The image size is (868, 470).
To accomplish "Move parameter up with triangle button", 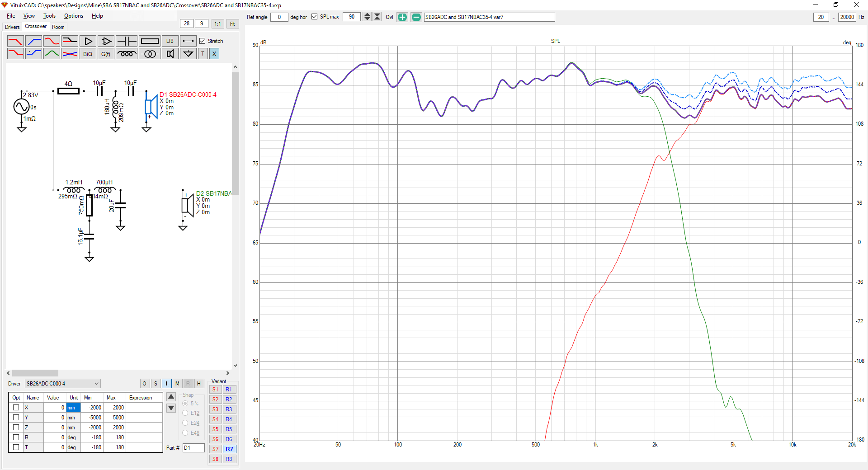I will click(x=171, y=397).
